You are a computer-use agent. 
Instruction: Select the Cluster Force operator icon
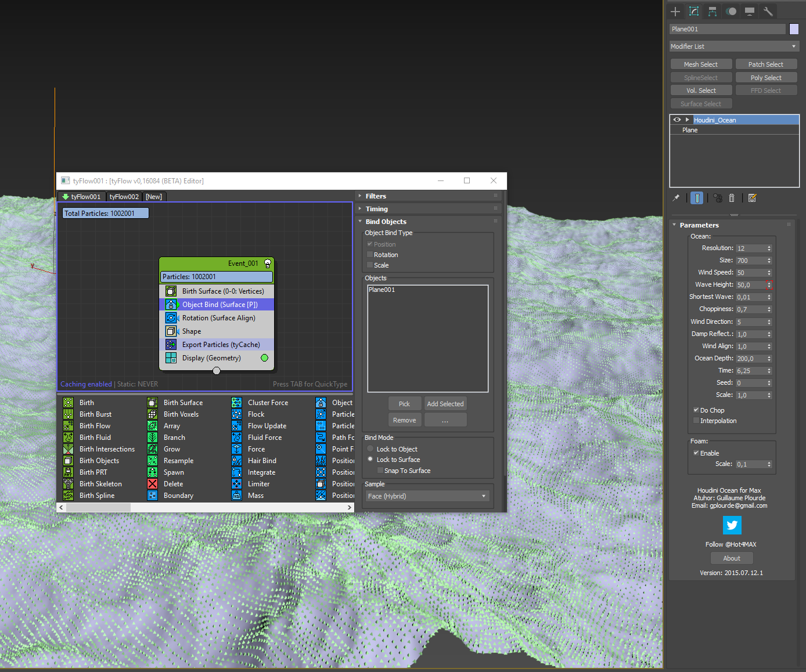[237, 403]
